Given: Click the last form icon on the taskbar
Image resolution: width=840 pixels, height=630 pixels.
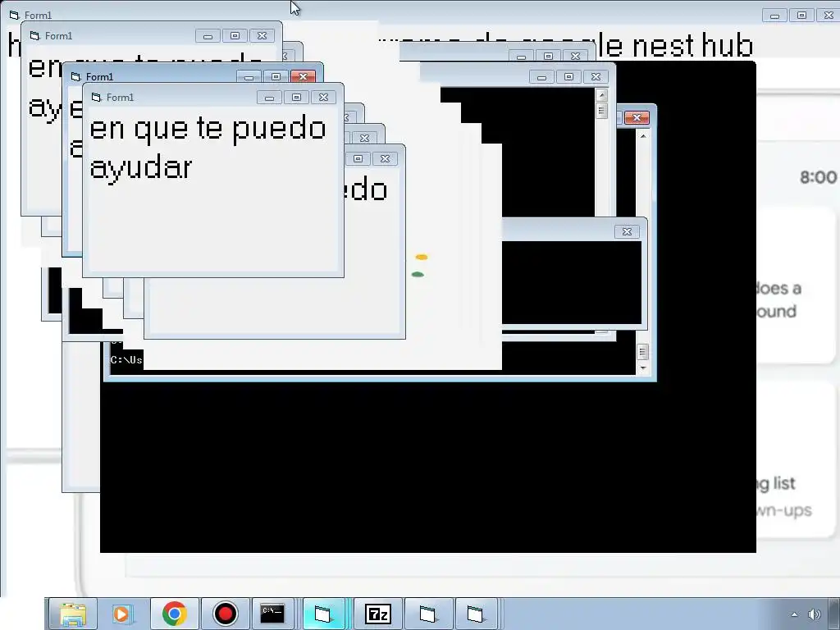Looking at the screenshot, I should pos(476,614).
